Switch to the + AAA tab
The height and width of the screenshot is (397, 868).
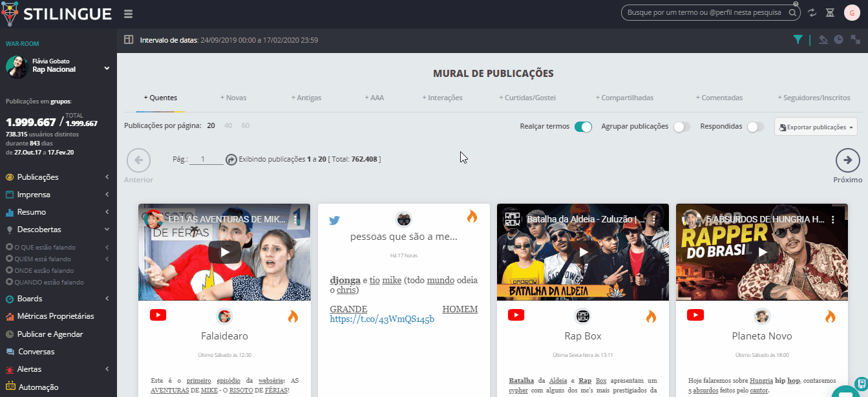pos(374,98)
